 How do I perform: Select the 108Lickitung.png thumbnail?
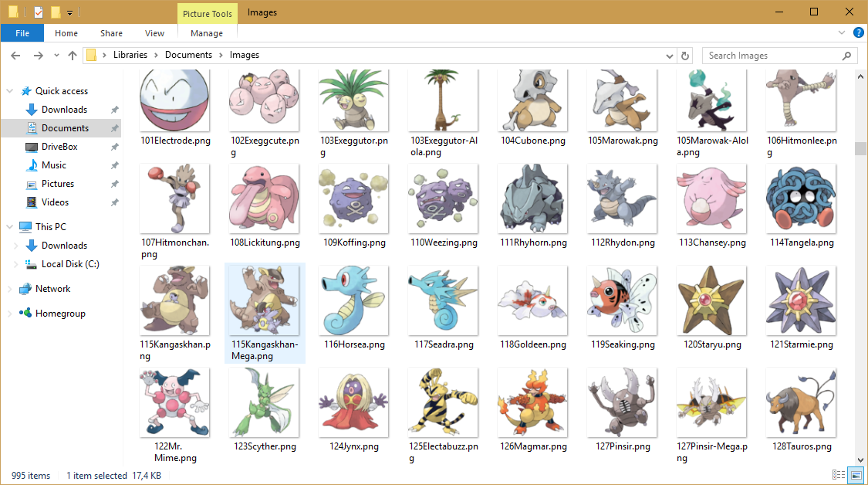click(264, 198)
